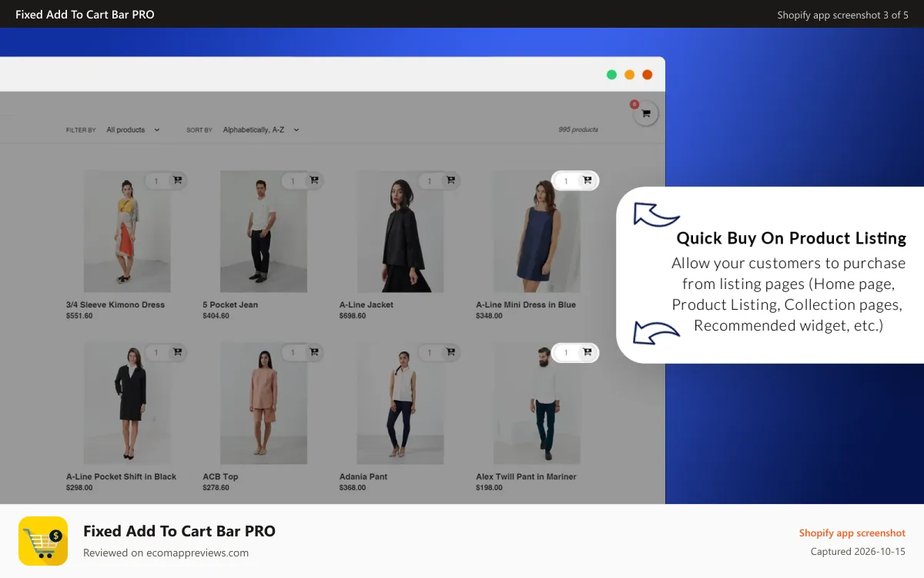Click Alex Twill Pant in Mariner title
Viewport: 924px width, 578px height.
click(526, 477)
